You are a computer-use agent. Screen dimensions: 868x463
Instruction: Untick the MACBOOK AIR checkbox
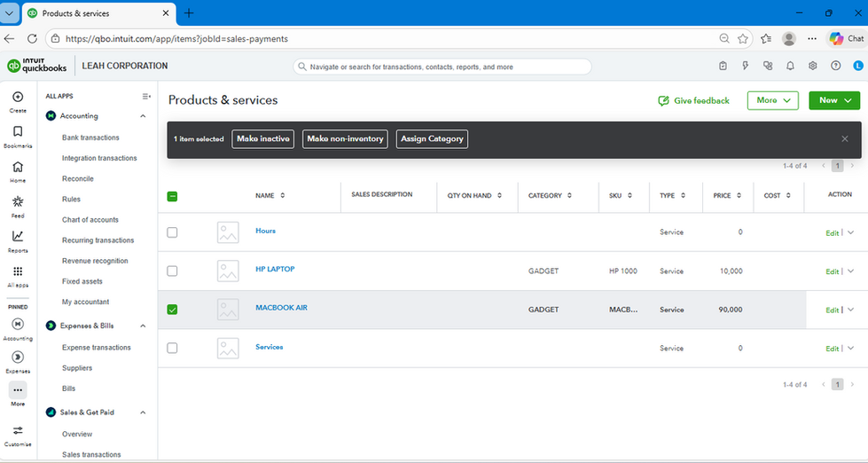click(x=172, y=310)
